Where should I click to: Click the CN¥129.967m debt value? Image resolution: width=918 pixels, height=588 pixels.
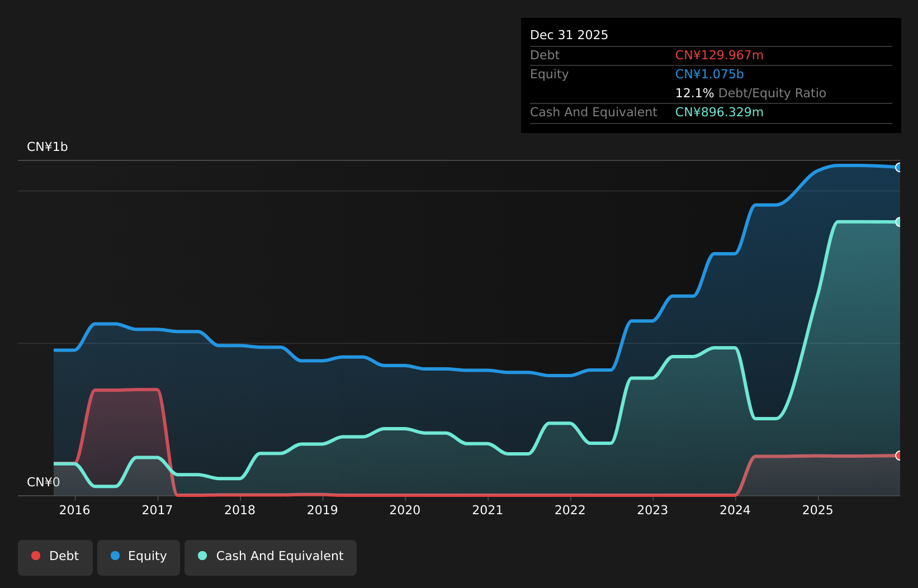click(720, 55)
